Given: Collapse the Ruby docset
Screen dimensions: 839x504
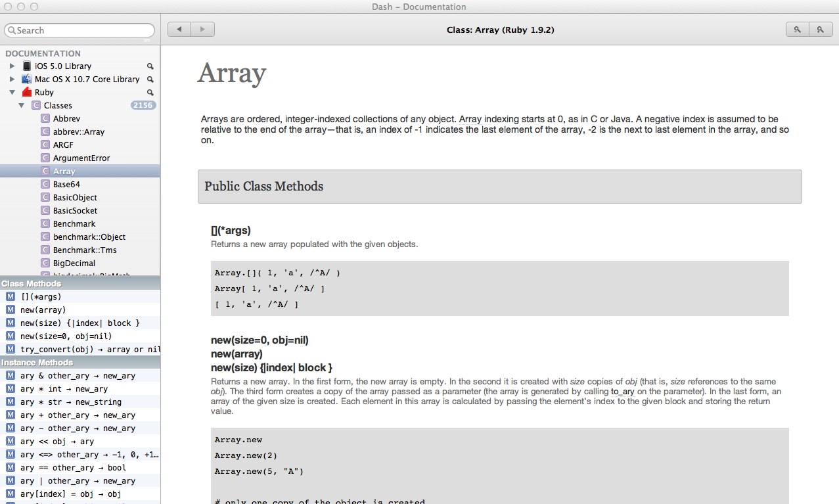Looking at the screenshot, I should point(12,93).
